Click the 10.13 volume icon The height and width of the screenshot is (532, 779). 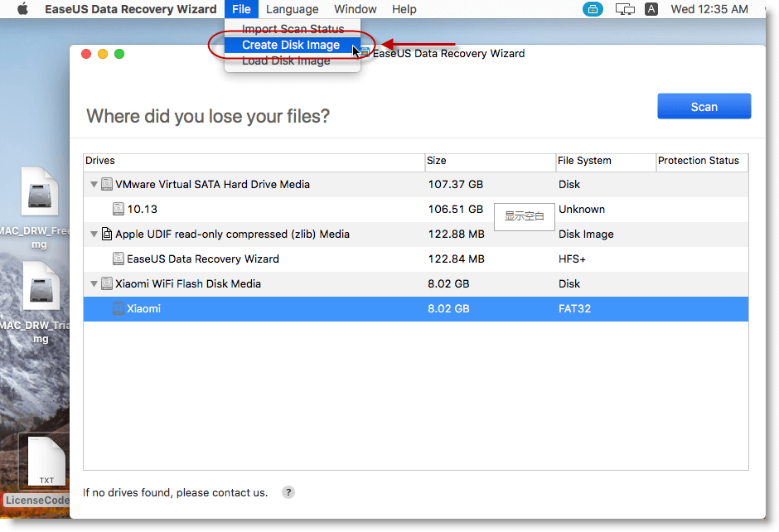pyautogui.click(x=119, y=209)
